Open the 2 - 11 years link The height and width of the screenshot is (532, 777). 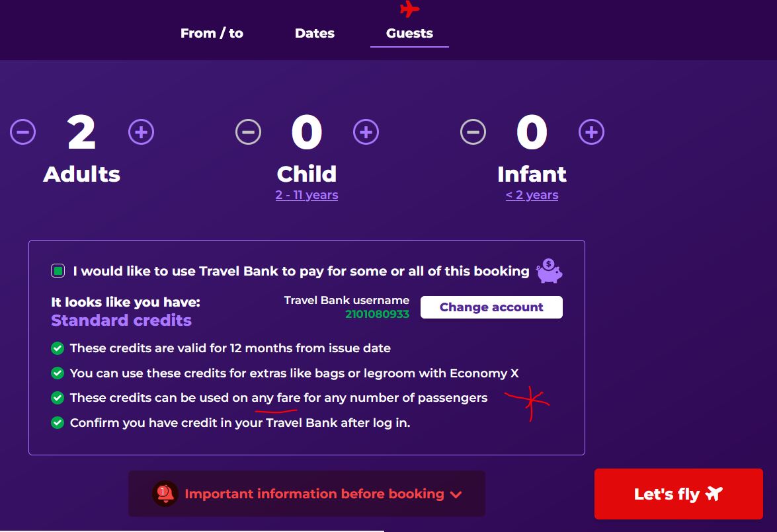click(307, 195)
